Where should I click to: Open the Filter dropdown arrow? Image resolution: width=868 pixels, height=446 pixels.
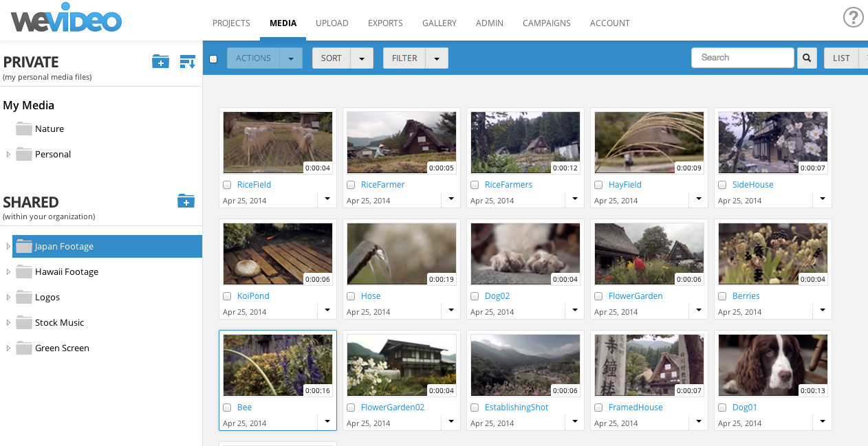437,58
